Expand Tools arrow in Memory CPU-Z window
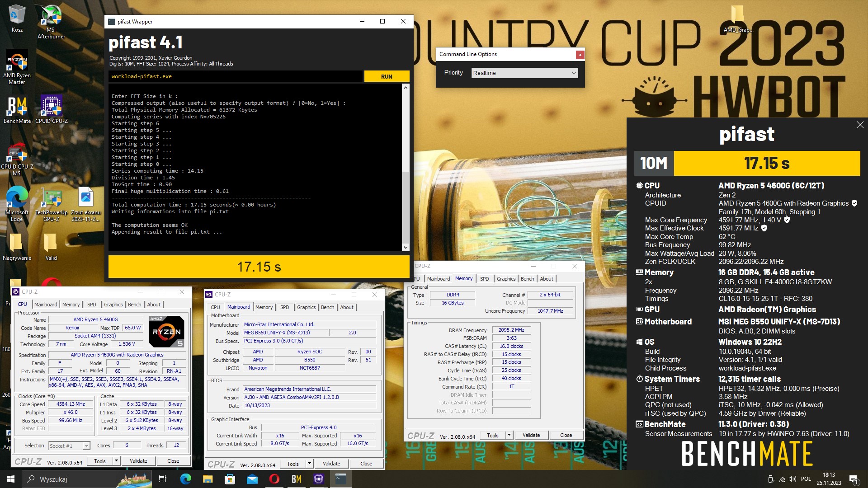The image size is (868, 488). pos(509,435)
